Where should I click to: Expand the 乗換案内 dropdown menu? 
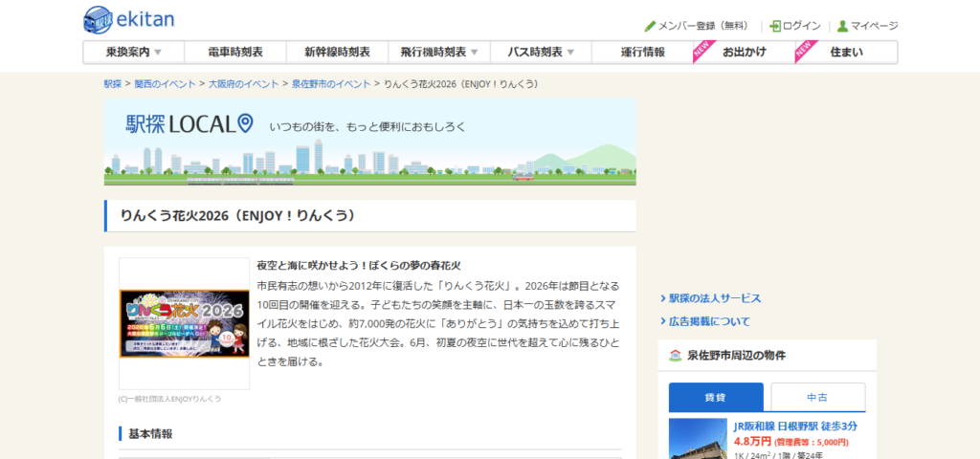[x=157, y=53]
